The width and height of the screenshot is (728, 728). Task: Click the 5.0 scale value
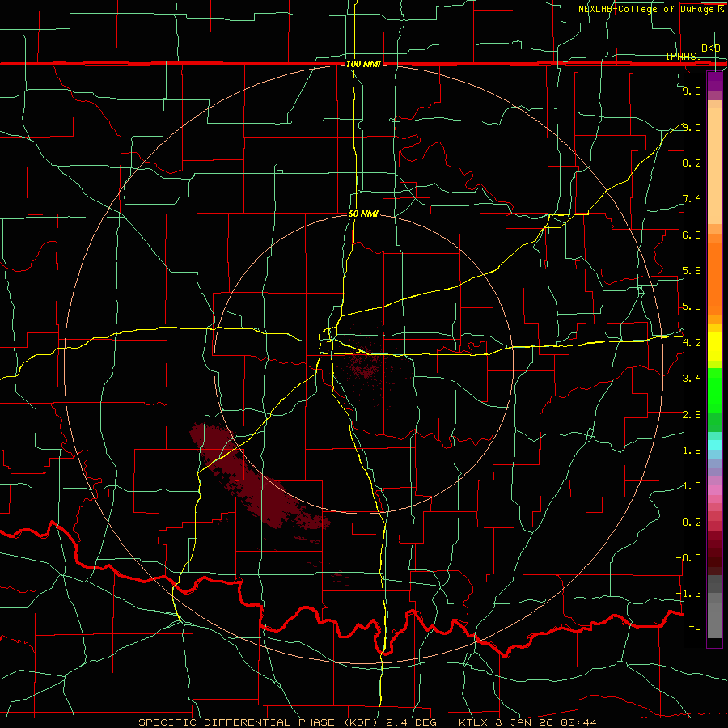click(x=692, y=307)
